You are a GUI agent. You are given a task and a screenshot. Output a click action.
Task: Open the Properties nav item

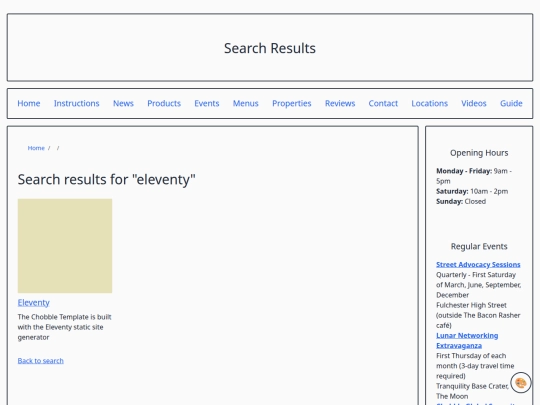tap(292, 103)
